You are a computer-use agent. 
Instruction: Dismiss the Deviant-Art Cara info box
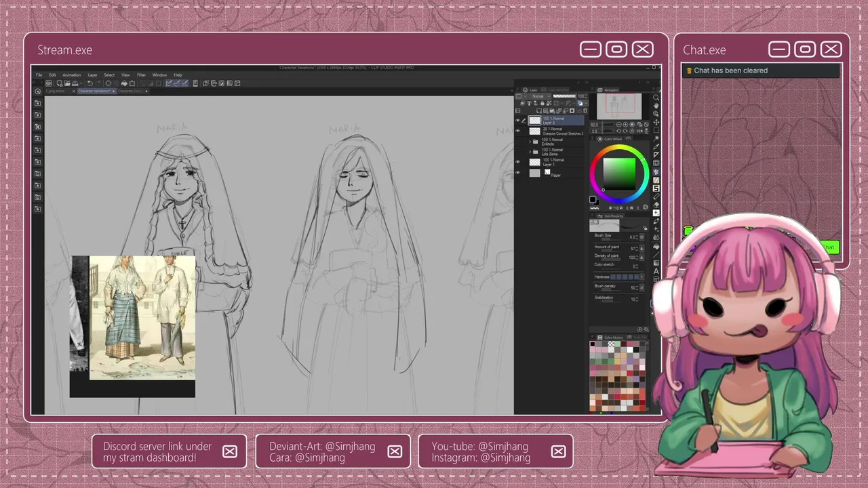395,451
